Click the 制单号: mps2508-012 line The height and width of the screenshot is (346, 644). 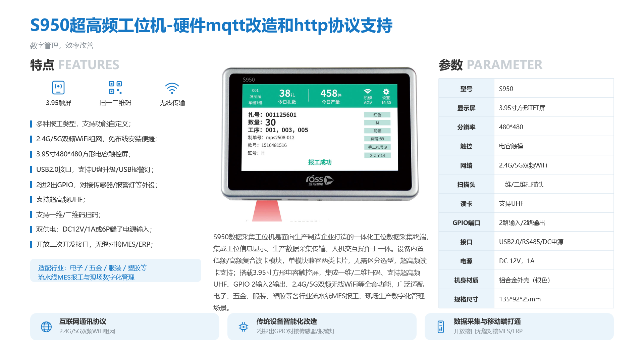pyautogui.click(x=271, y=138)
